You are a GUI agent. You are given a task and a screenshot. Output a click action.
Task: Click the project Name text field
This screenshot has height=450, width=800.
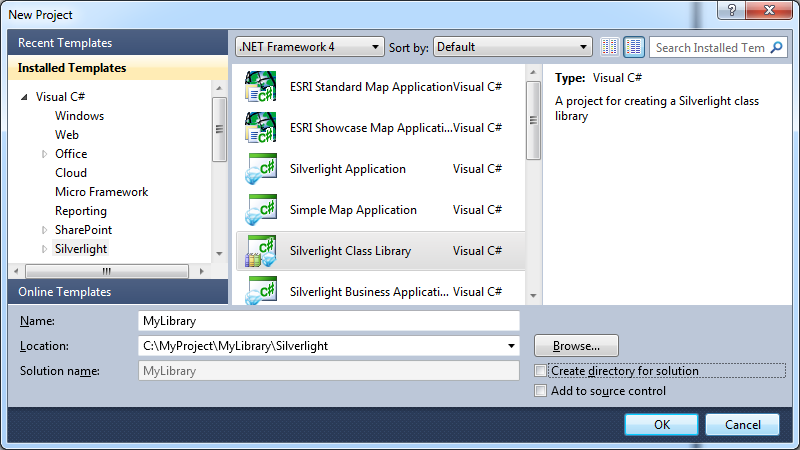coord(329,321)
